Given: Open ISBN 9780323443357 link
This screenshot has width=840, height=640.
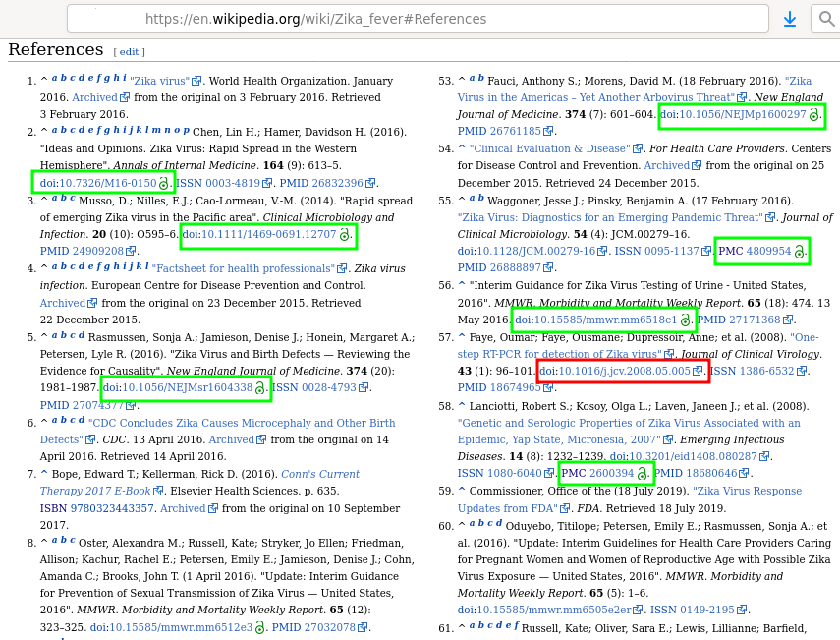Looking at the screenshot, I should point(96,507).
